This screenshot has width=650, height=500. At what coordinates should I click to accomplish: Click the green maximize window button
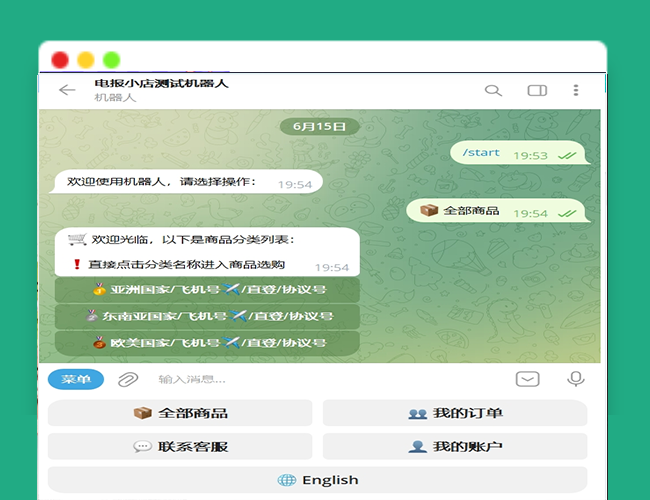coord(112,60)
